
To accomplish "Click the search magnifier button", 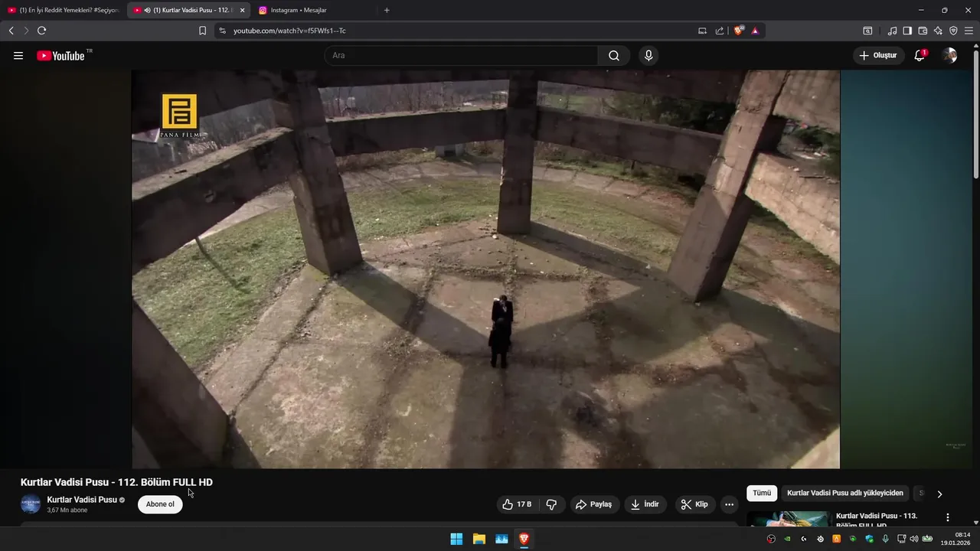I will tap(614, 56).
